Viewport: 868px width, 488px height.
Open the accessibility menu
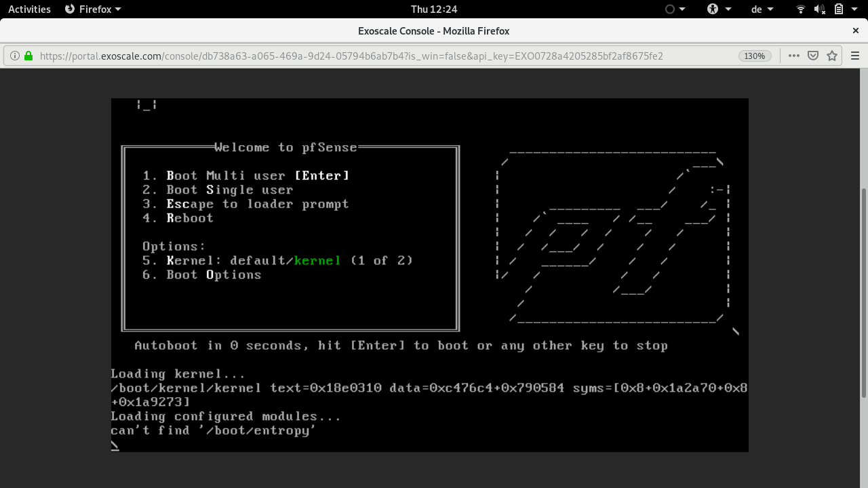[719, 9]
